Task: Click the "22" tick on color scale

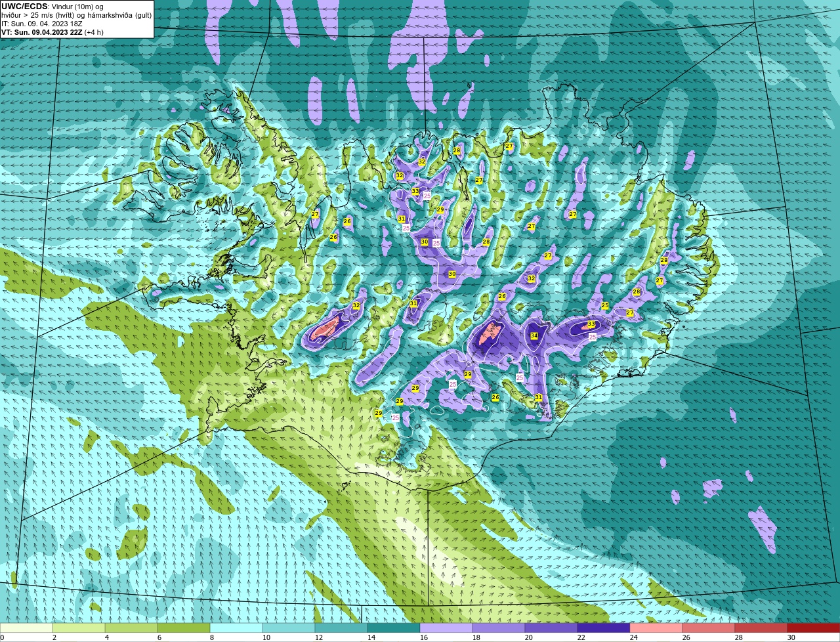Action: pos(581,637)
